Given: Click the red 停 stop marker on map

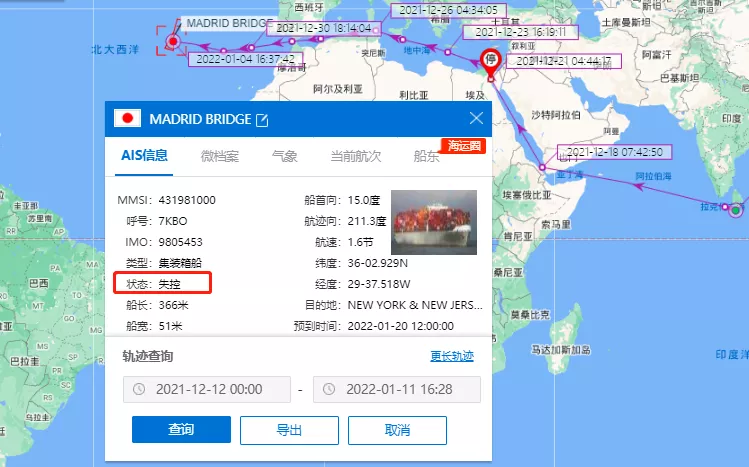Looking at the screenshot, I should (490, 62).
